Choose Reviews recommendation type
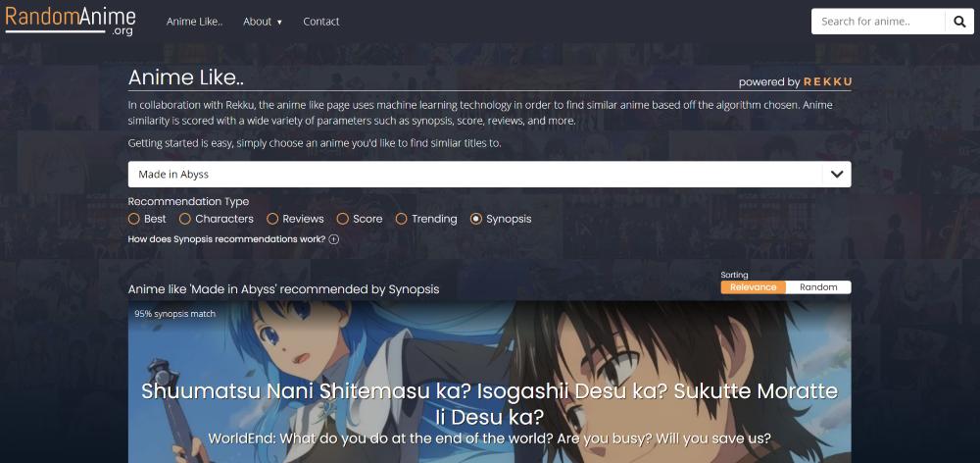Image resolution: width=980 pixels, height=463 pixels. (x=272, y=219)
